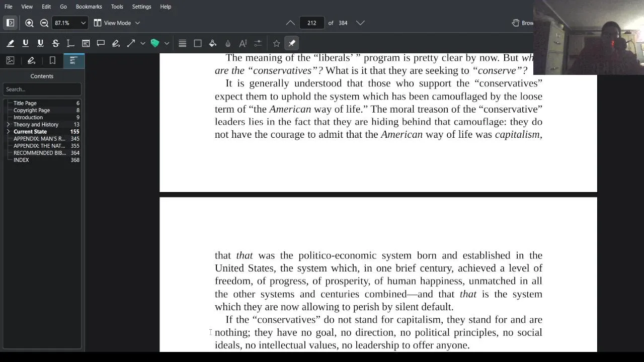The image size is (644, 362).
Task: Select Current State contents entry
Action: click(30, 131)
